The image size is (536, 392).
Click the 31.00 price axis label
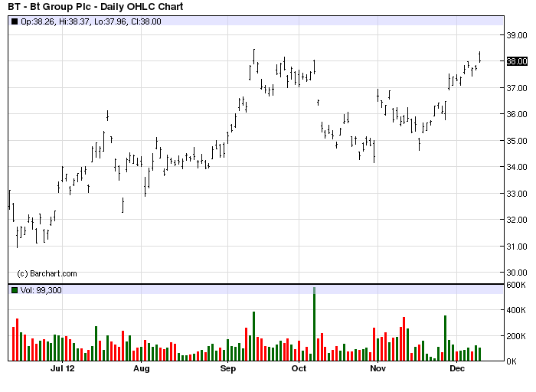[517, 247]
